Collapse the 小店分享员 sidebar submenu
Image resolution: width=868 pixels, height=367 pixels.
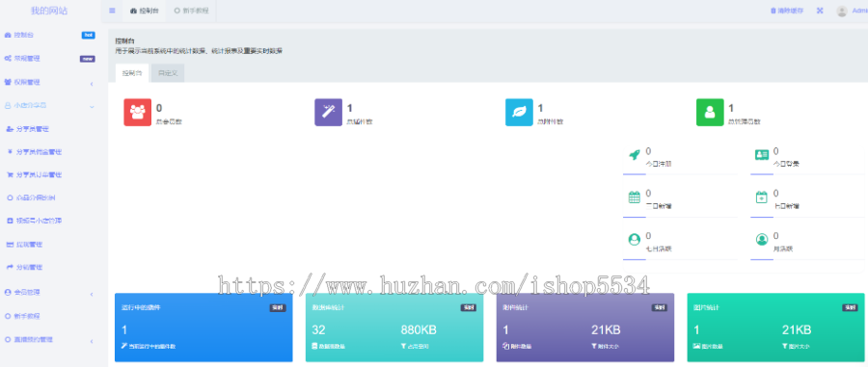click(x=92, y=106)
